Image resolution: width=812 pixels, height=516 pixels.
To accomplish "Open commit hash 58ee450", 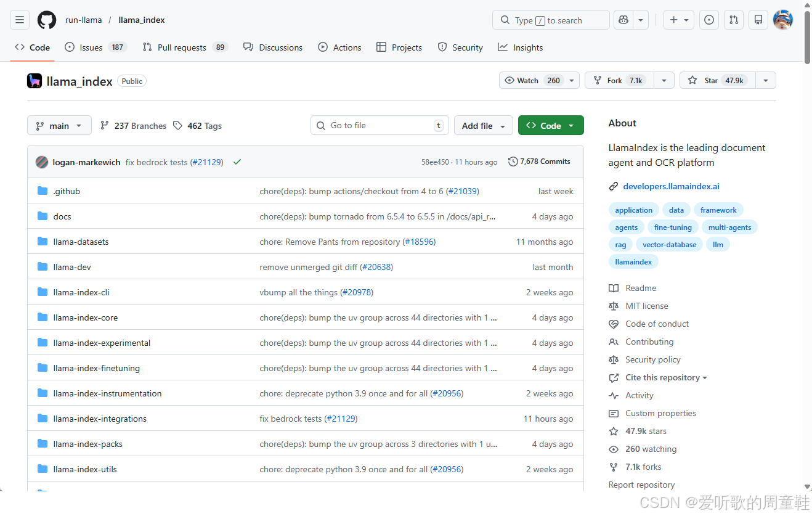I will pyautogui.click(x=435, y=162).
